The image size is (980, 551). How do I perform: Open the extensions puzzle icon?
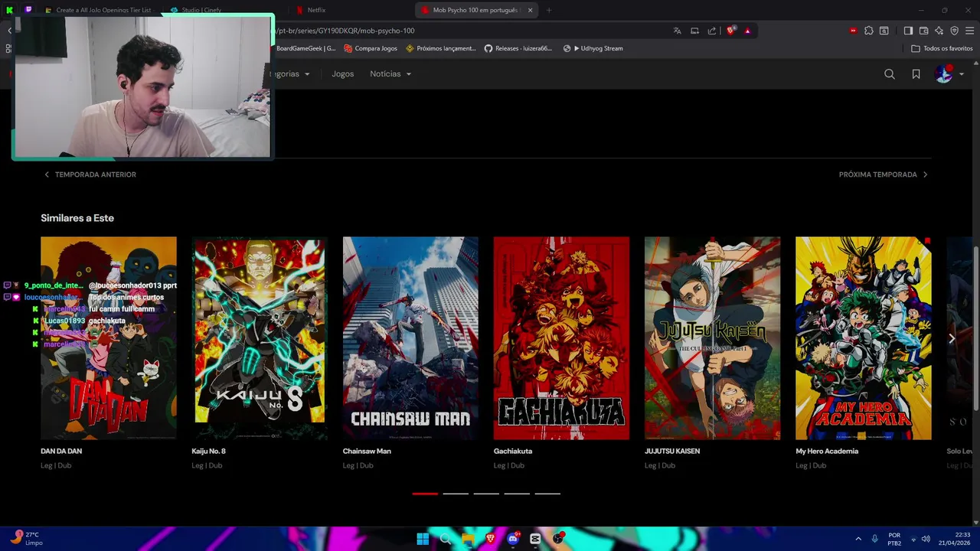(x=868, y=31)
